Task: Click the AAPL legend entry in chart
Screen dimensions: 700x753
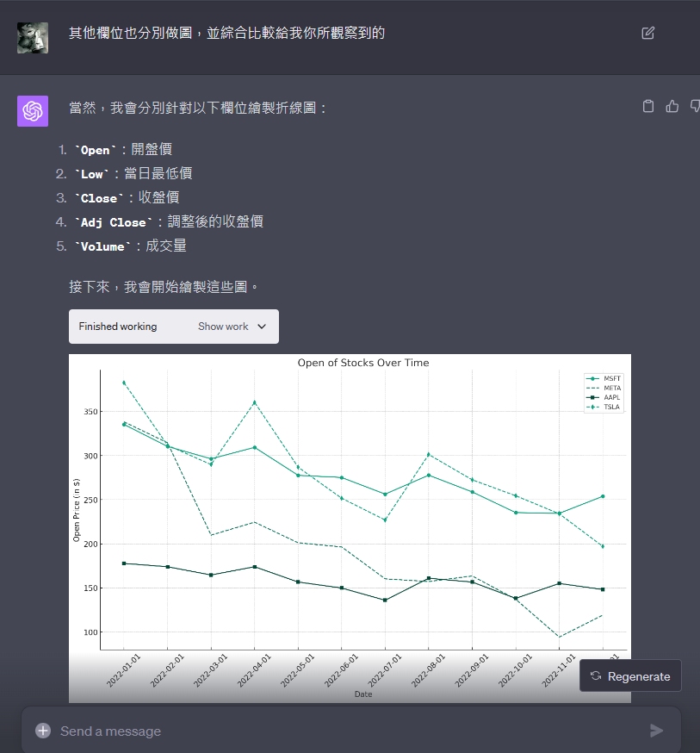Action: tap(604, 397)
